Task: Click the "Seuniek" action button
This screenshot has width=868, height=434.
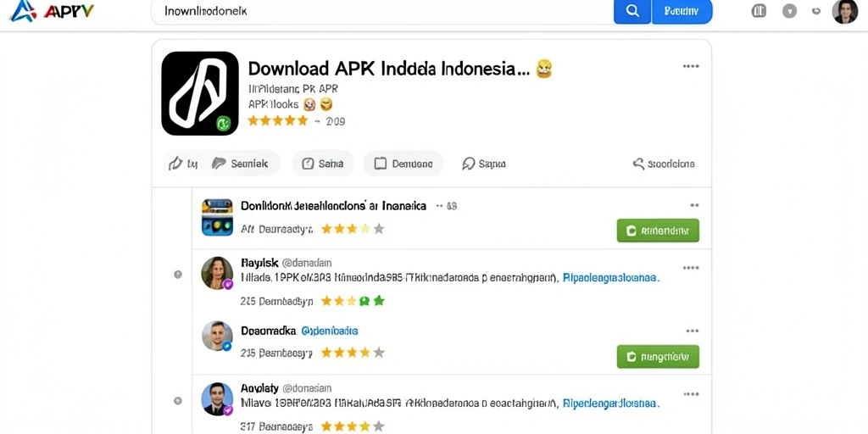Action: (x=240, y=164)
